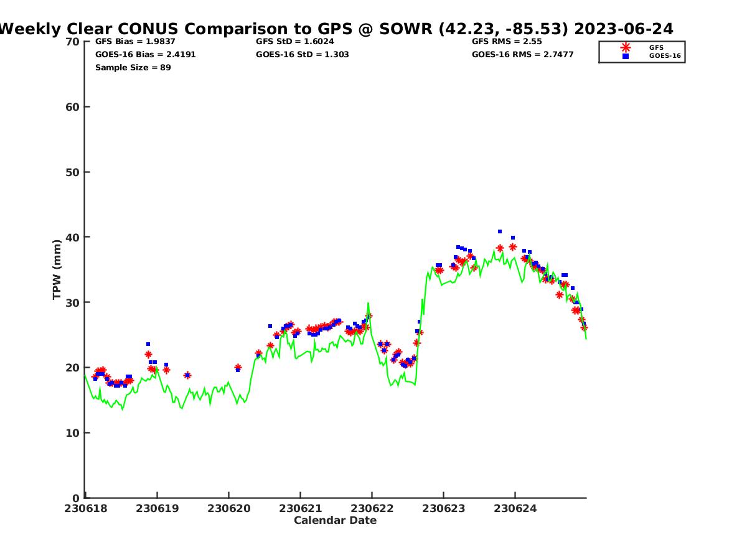This screenshot has width=747, height=560.
Task: Click the GFS RMS = 2.55 label
Action: tap(507, 42)
